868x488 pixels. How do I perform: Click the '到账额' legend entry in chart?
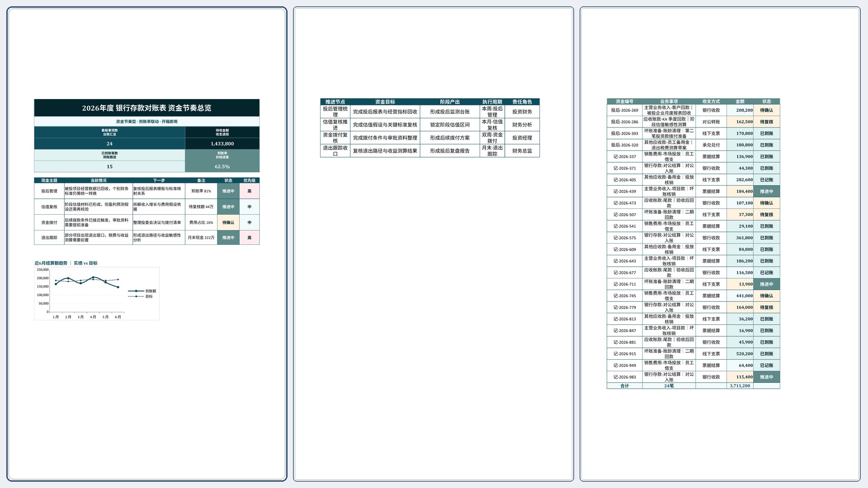(142, 291)
